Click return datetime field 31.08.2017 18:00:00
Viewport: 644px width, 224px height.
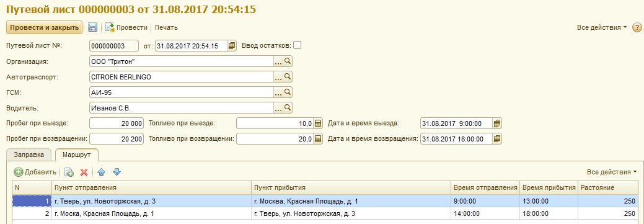(457, 139)
